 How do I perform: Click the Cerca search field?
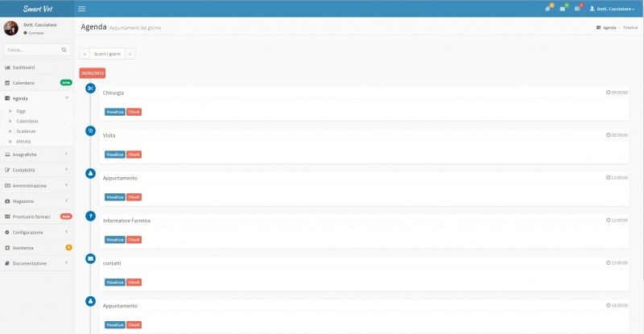(x=31, y=50)
